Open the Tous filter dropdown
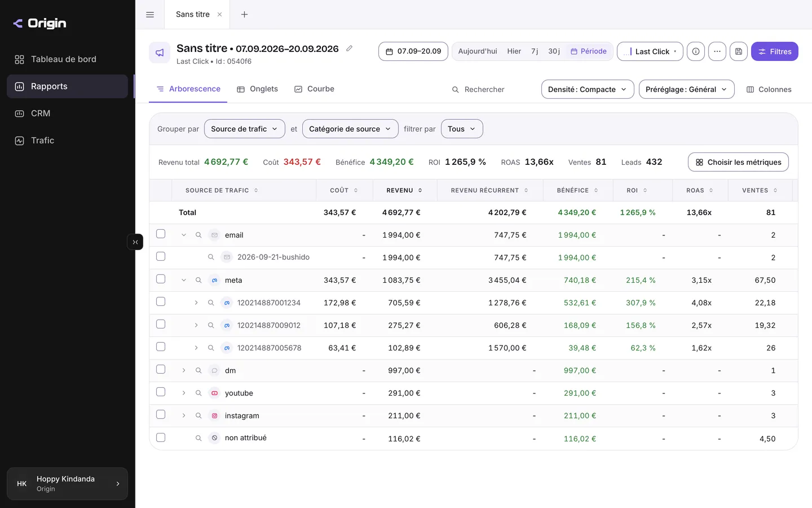The width and height of the screenshot is (812, 508). [x=462, y=129]
